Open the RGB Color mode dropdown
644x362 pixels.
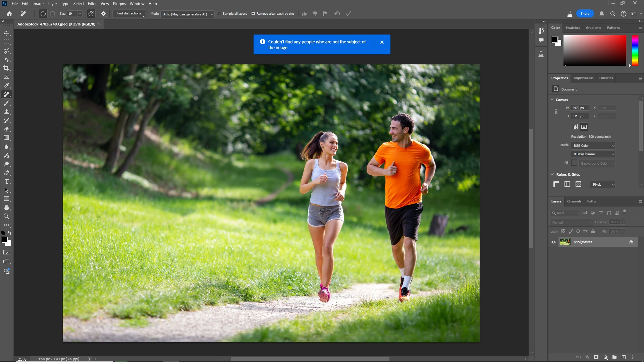[593, 146]
